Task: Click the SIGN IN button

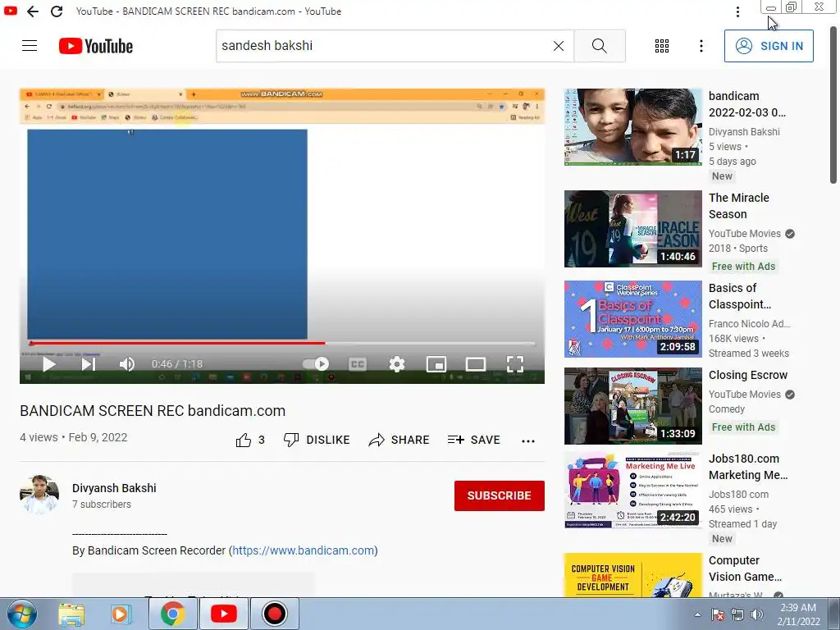Action: (x=769, y=46)
